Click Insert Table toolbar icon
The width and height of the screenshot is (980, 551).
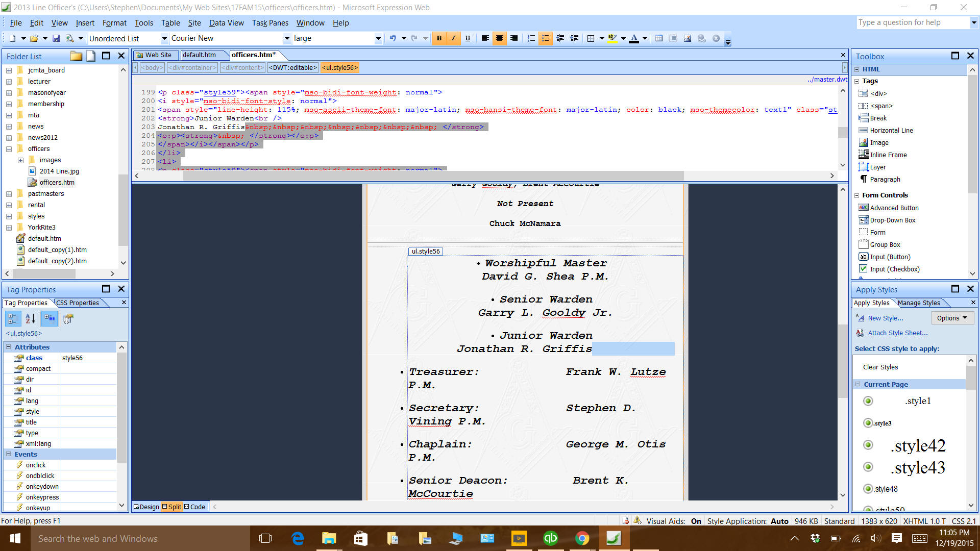tap(659, 38)
